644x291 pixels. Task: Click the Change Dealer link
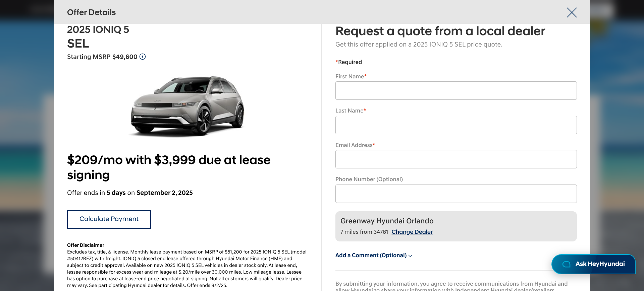point(412,232)
